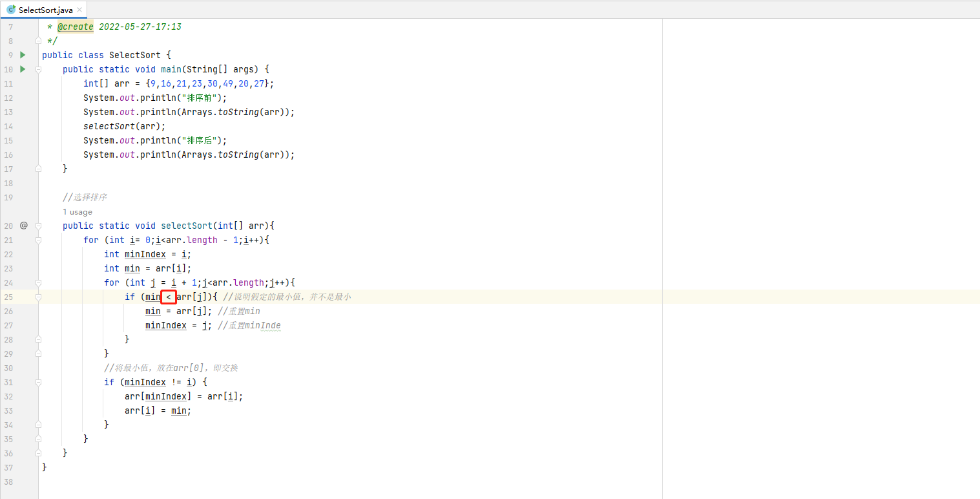980x499 pixels.
Task: Open the '1 usage' inlay hint
Action: [x=78, y=212]
